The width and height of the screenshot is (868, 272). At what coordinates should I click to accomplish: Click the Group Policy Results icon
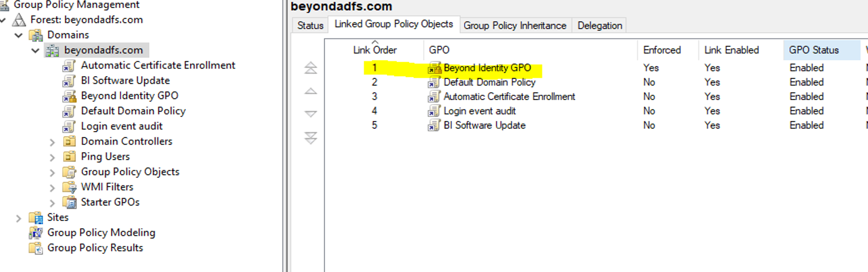[x=36, y=248]
